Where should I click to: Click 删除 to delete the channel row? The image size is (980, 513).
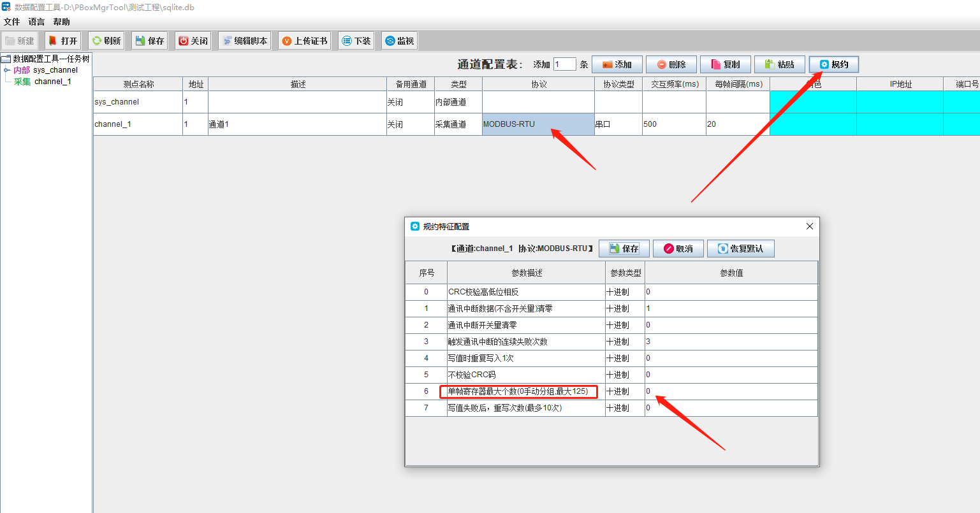coord(671,64)
